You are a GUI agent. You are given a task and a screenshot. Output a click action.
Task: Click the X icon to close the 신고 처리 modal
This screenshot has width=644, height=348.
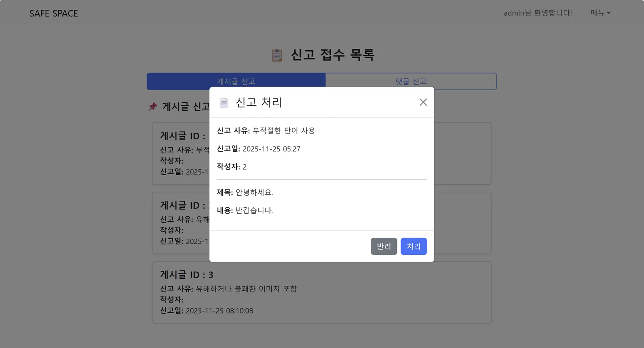(422, 102)
